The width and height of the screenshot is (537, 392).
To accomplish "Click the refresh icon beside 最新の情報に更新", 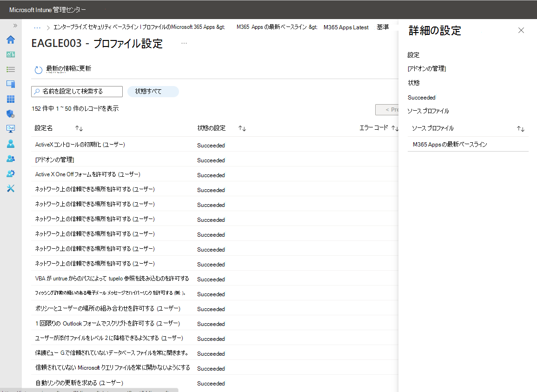I will (38, 70).
